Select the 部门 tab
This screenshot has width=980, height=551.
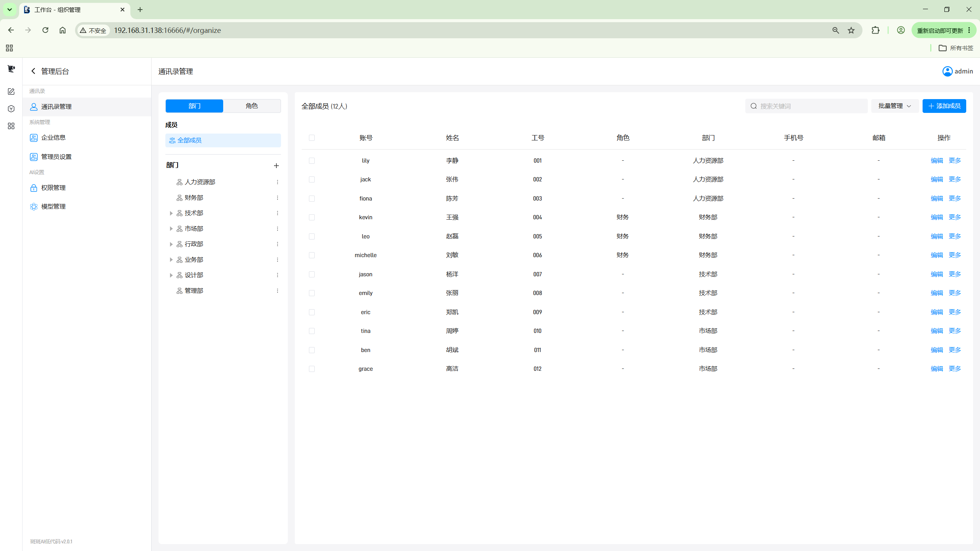tap(194, 106)
